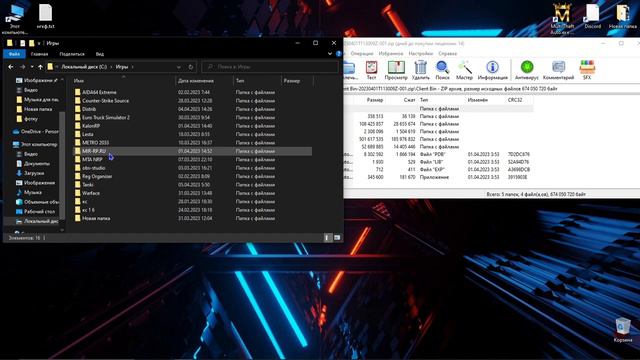The image size is (640, 360).
Task: Select OneDrive - Personal in sidebar
Action: tap(36, 131)
